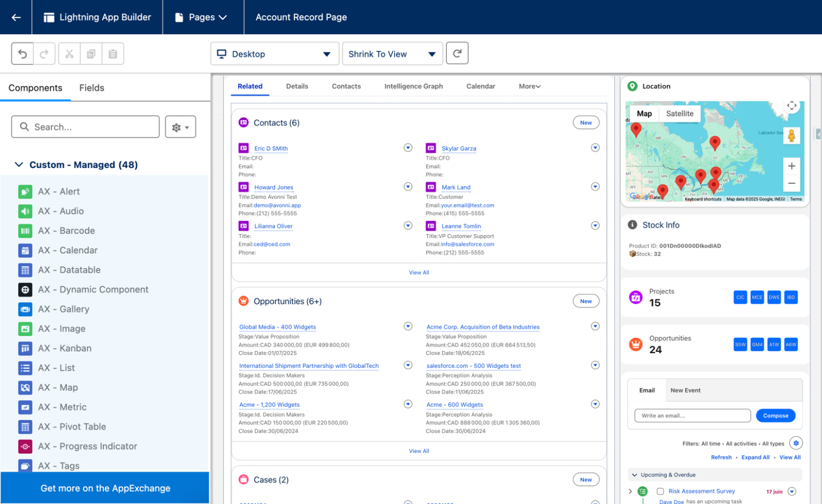Select the New Event activity tab
Screen dimensions: 822x504
[x=686, y=390]
